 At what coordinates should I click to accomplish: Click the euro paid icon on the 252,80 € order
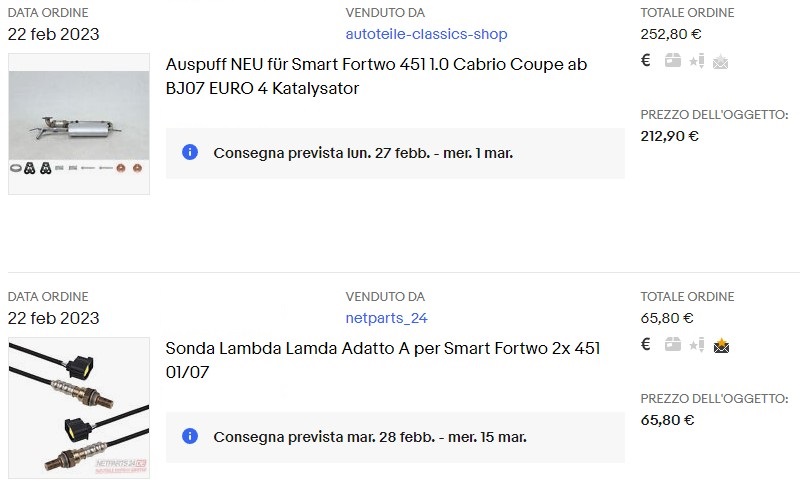645,61
